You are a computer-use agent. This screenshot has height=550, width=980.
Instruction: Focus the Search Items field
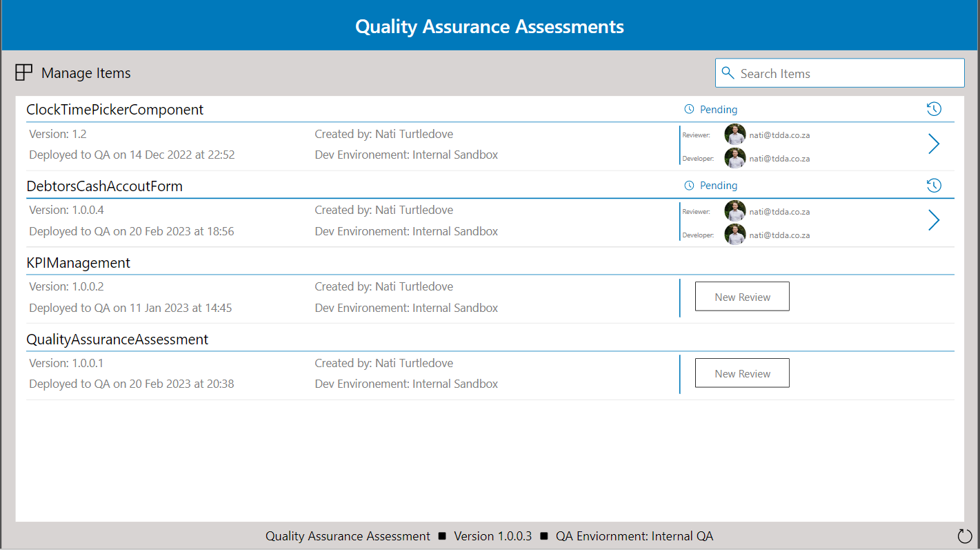848,73
